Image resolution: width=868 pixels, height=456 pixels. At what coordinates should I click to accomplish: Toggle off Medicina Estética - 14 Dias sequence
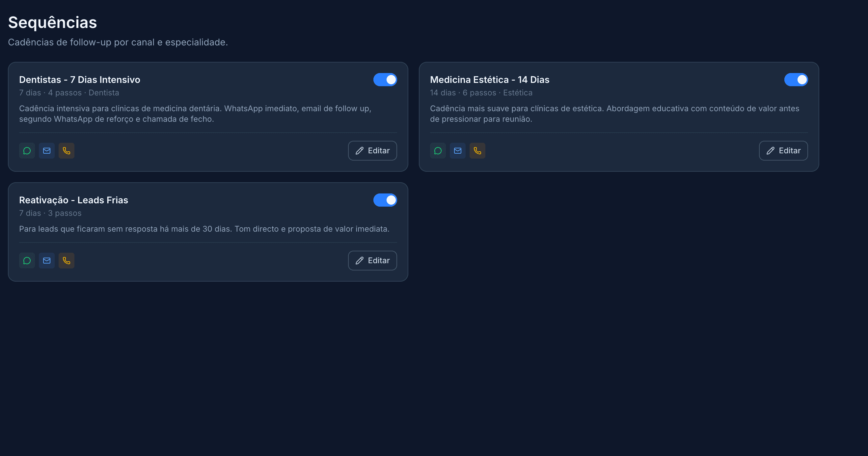point(796,80)
